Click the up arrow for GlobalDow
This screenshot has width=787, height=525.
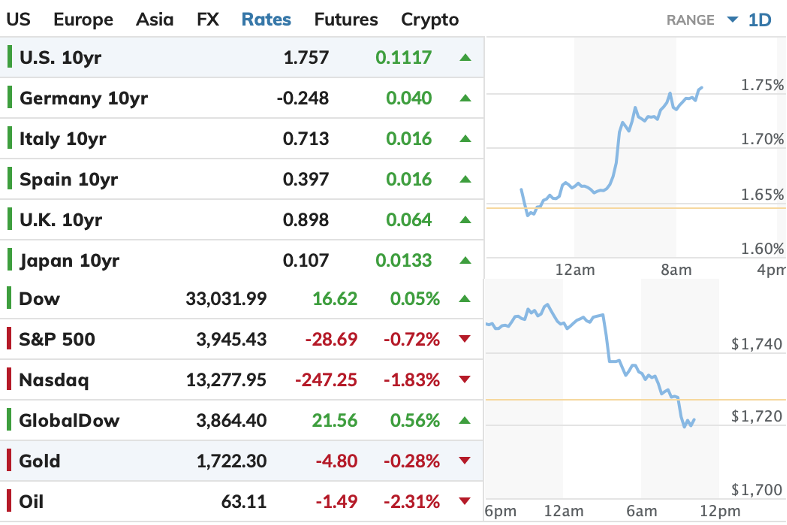464,420
